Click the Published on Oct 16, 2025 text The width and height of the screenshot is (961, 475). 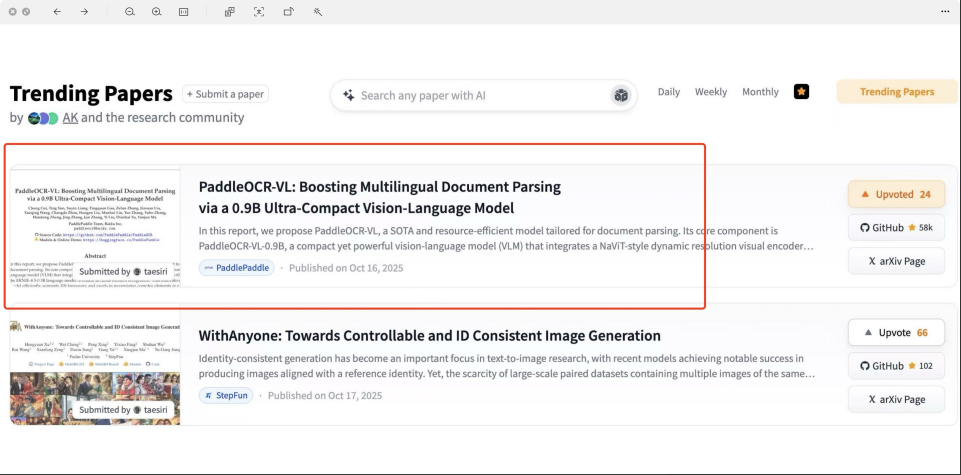pos(346,268)
